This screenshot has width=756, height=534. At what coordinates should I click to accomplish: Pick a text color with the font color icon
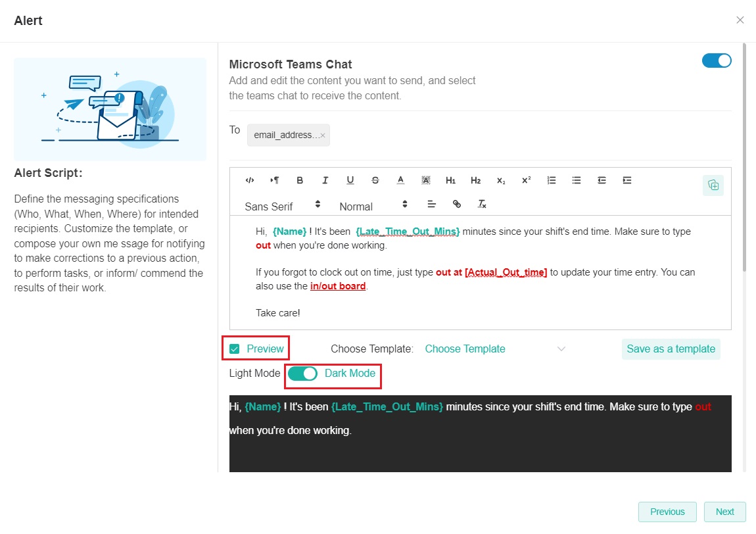400,180
